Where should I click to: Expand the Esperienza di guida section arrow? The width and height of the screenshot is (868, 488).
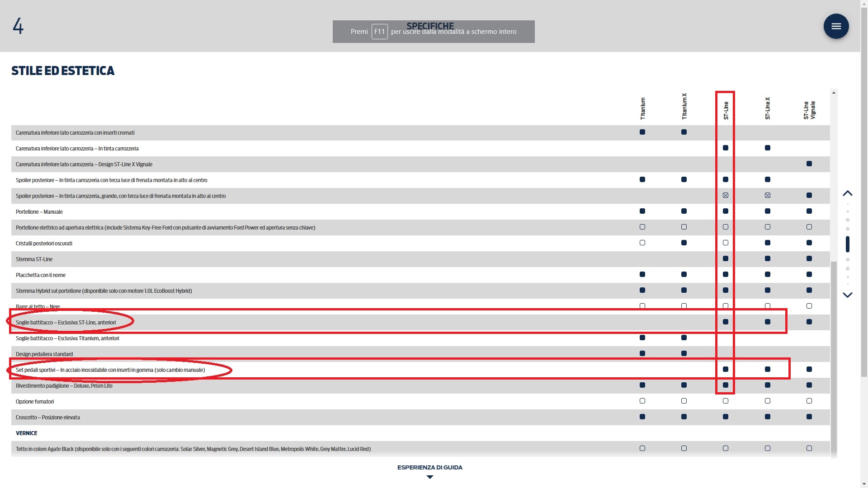pyautogui.click(x=430, y=477)
